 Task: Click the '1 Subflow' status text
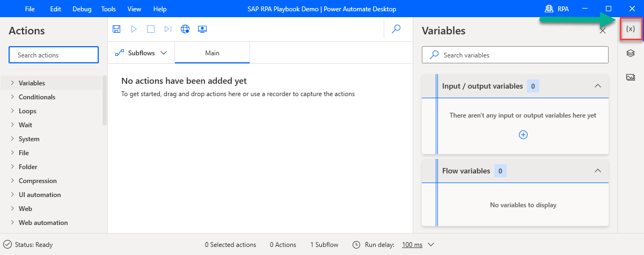324,245
